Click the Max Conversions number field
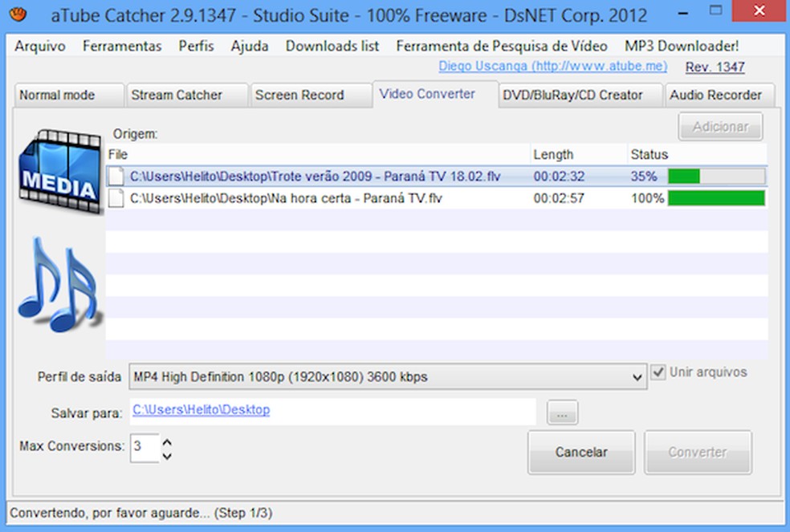Viewport: 790px width, 532px height. [145, 448]
